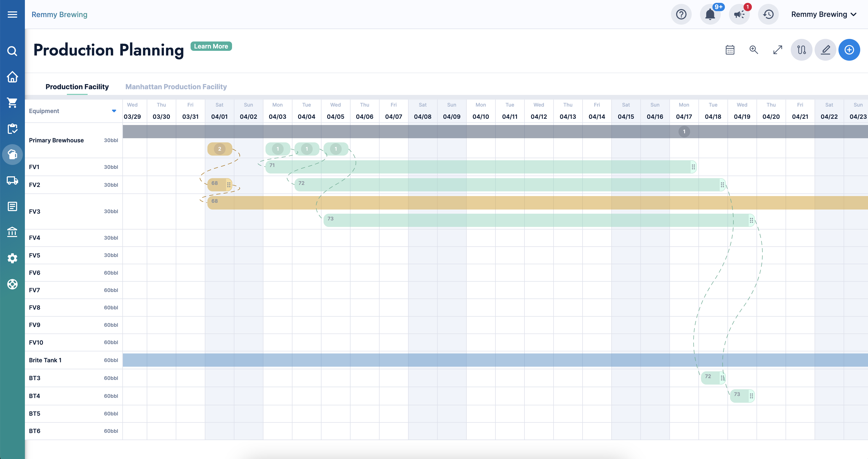Open history with the clock icon

768,14
